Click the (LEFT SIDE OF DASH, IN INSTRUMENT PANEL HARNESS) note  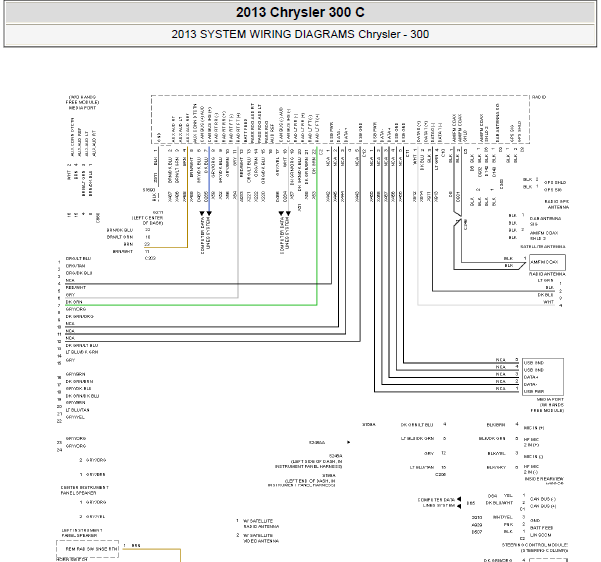pos(309,464)
